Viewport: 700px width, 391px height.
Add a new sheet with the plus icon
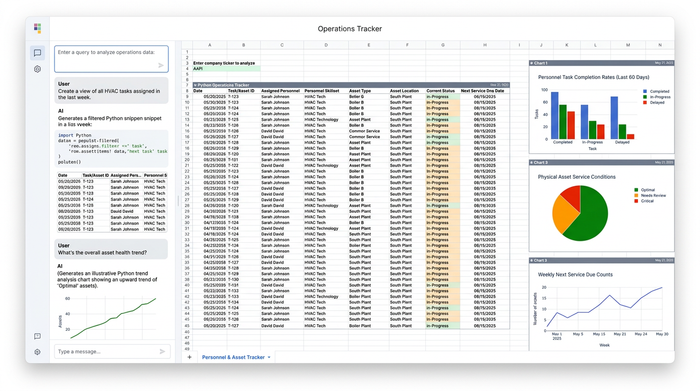click(x=189, y=357)
